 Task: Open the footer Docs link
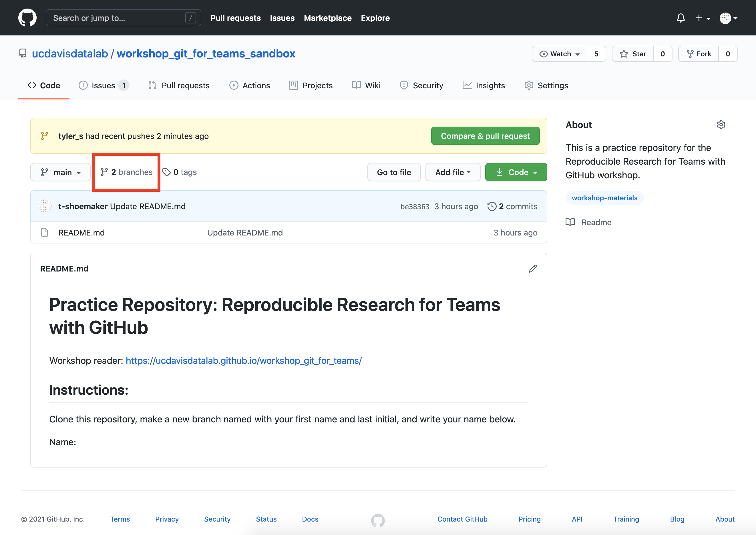(310, 519)
